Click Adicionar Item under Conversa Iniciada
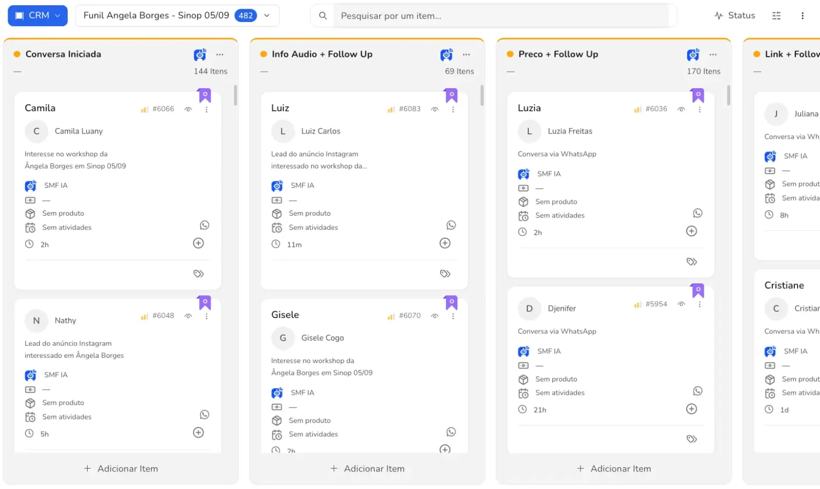Image resolution: width=820 pixels, height=489 pixels. click(x=121, y=469)
